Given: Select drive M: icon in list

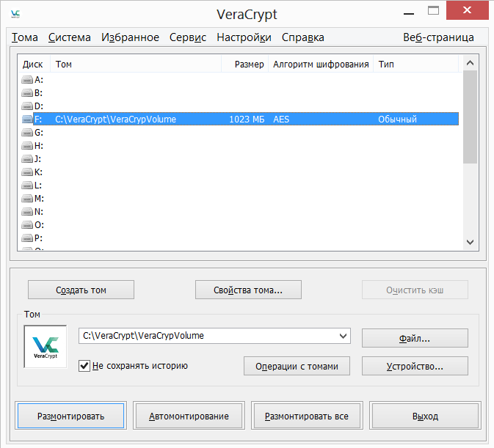Looking at the screenshot, I should (27, 199).
